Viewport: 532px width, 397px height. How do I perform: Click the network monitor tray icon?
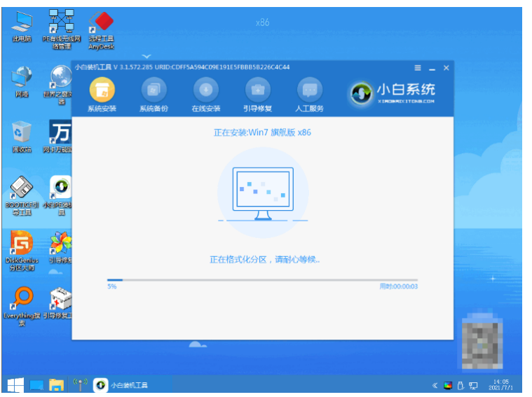473,386
